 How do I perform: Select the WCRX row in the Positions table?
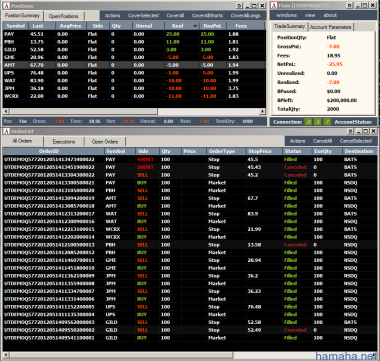click(134, 96)
